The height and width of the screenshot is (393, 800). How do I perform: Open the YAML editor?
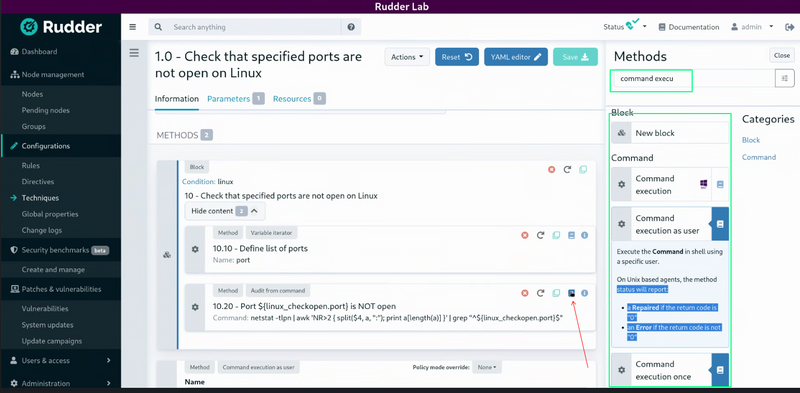click(x=516, y=57)
